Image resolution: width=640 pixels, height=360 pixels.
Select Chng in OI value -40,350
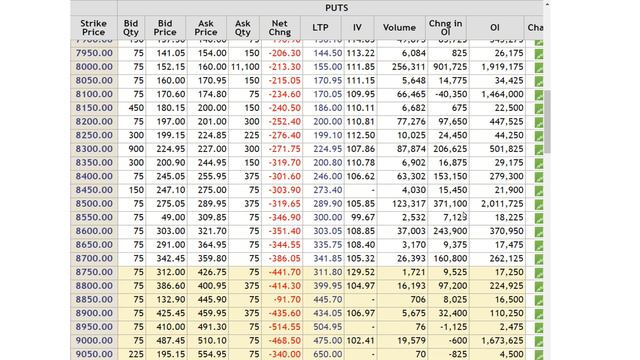click(x=450, y=94)
